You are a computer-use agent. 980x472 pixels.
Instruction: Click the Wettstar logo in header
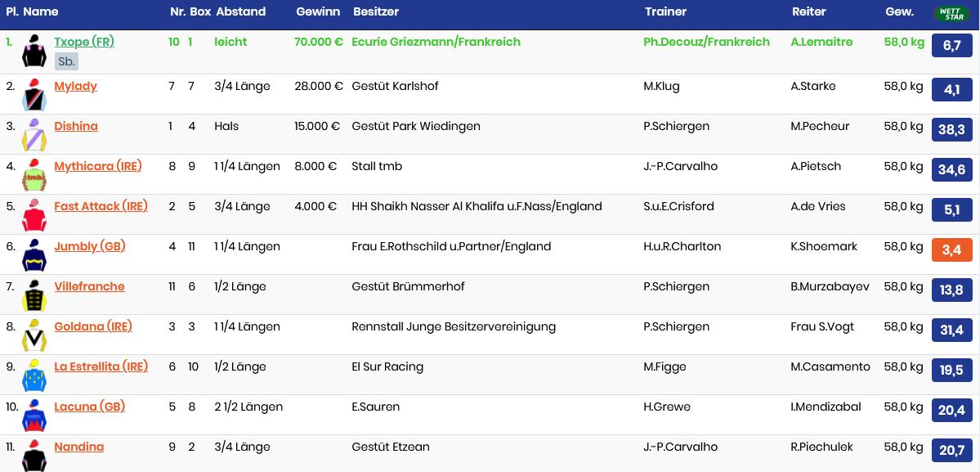[x=951, y=13]
